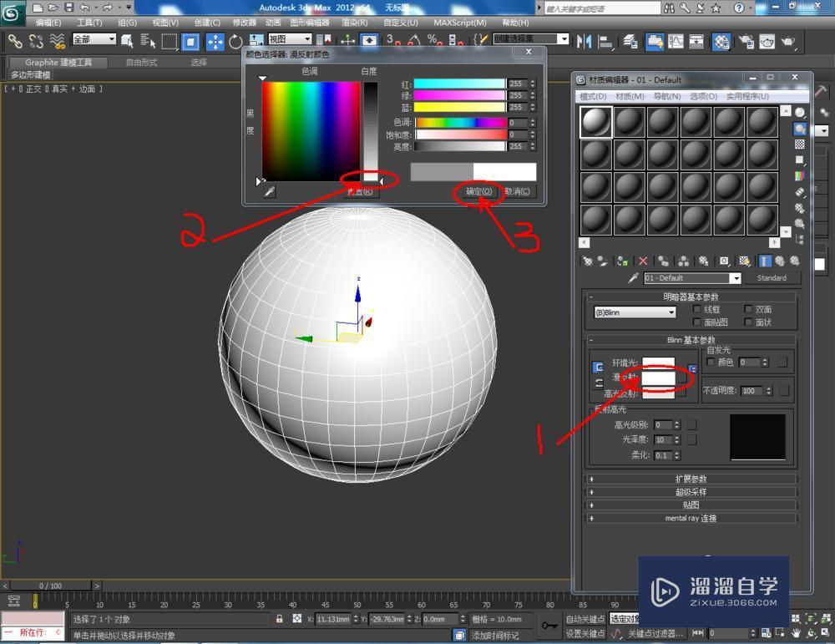Click the Pick Material from Object eyedropper
Viewport: 835px width, 644px height.
click(633, 277)
